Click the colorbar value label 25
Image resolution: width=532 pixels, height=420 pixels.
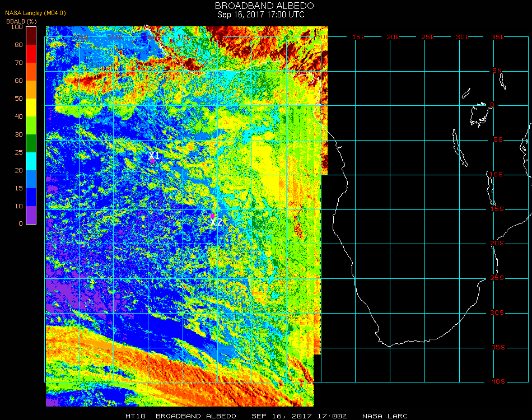coord(18,152)
